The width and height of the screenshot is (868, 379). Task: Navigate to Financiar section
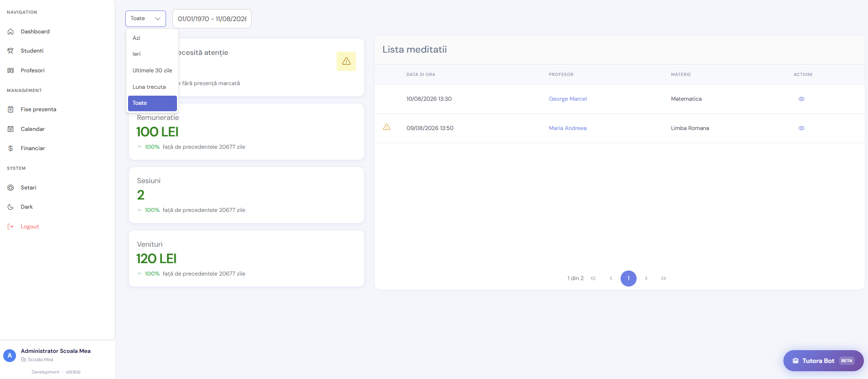(33, 148)
